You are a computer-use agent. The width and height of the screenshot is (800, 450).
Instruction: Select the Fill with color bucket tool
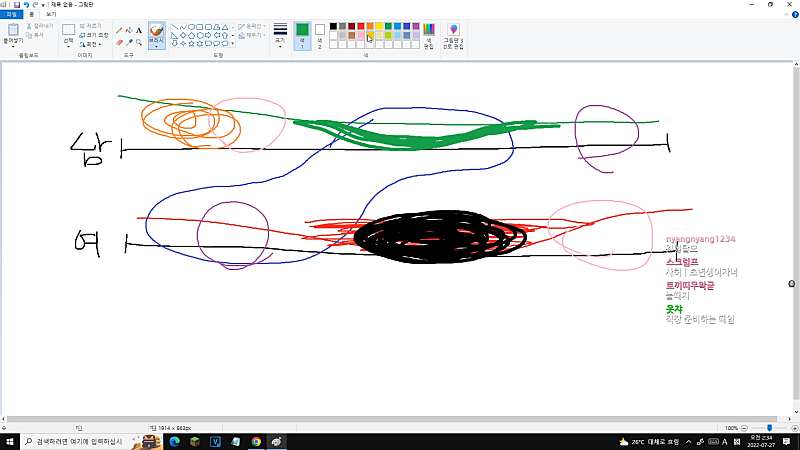(129, 31)
